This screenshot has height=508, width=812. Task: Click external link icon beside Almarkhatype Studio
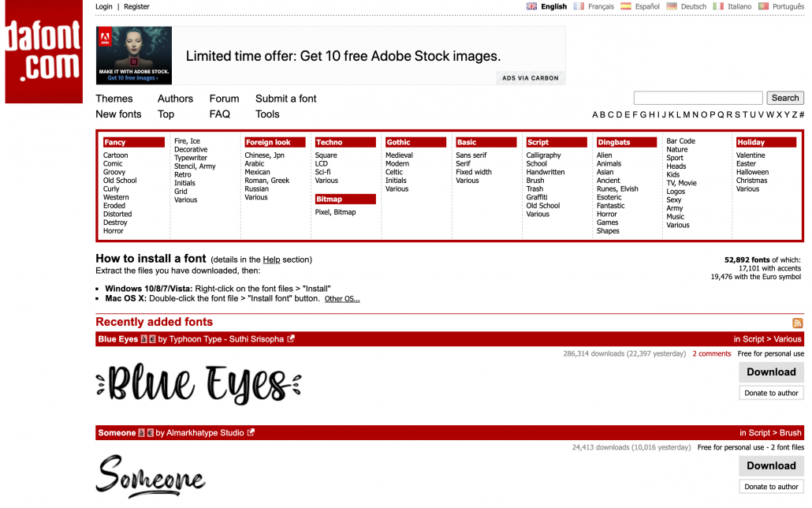click(251, 432)
